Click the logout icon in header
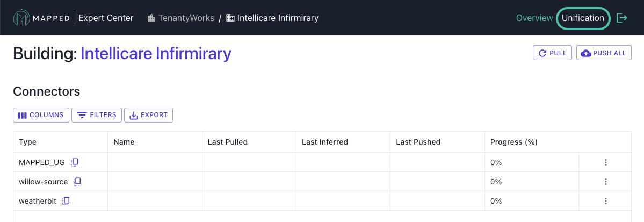This screenshot has width=644, height=222. click(622, 18)
